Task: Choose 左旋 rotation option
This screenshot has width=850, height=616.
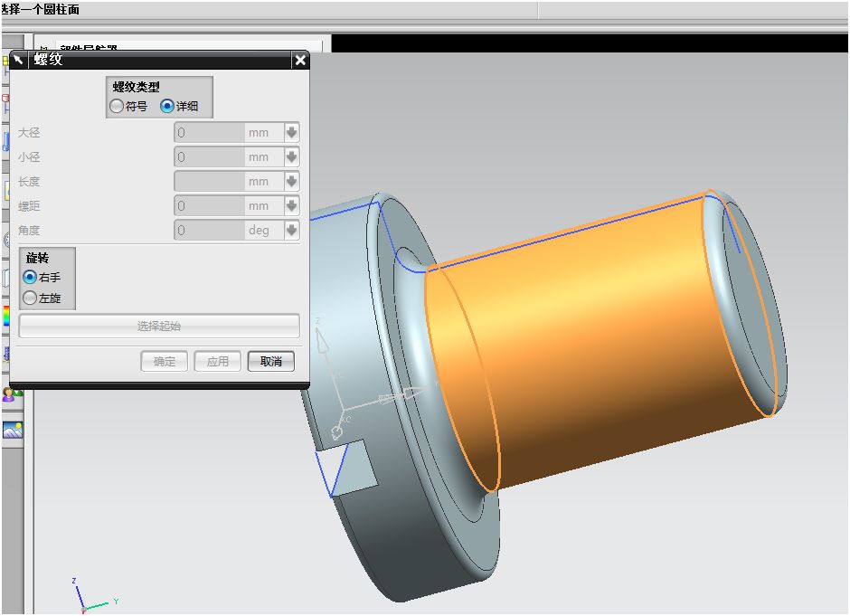Action: click(30, 298)
